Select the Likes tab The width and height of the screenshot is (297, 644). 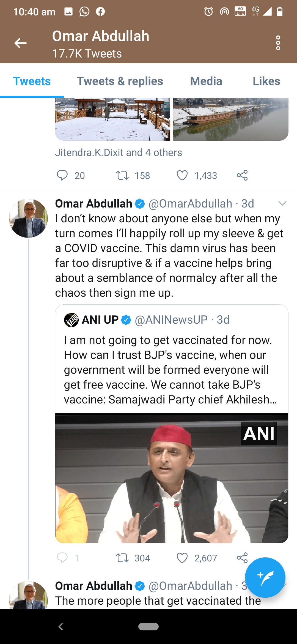tap(266, 81)
